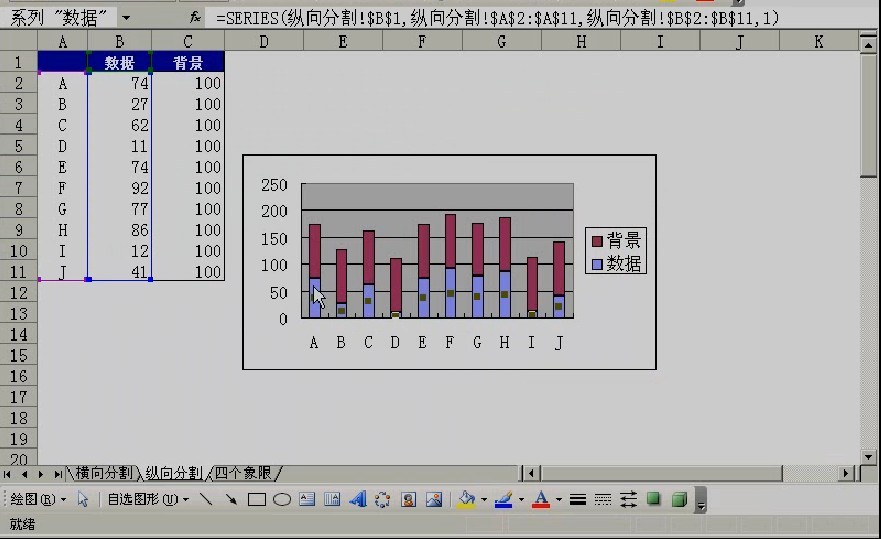Open the Name Box dropdown arrow
This screenshot has height=539, width=881.
pos(126,18)
